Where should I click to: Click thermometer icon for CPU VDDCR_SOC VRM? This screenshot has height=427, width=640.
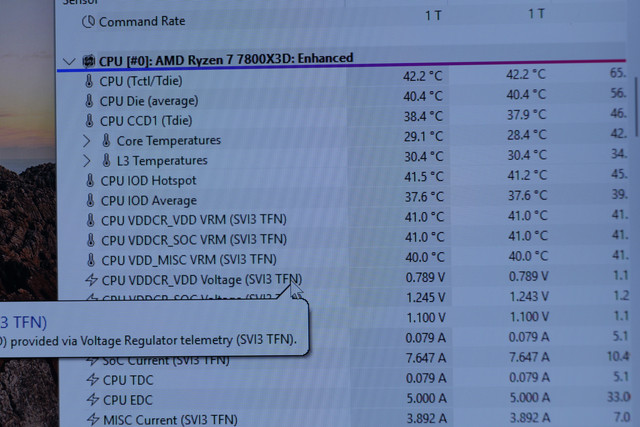(x=91, y=240)
